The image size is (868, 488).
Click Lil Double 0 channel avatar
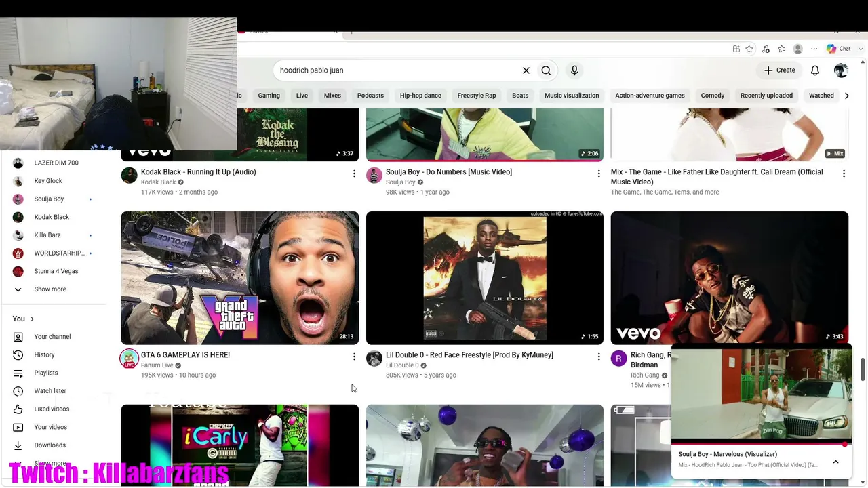click(x=374, y=359)
